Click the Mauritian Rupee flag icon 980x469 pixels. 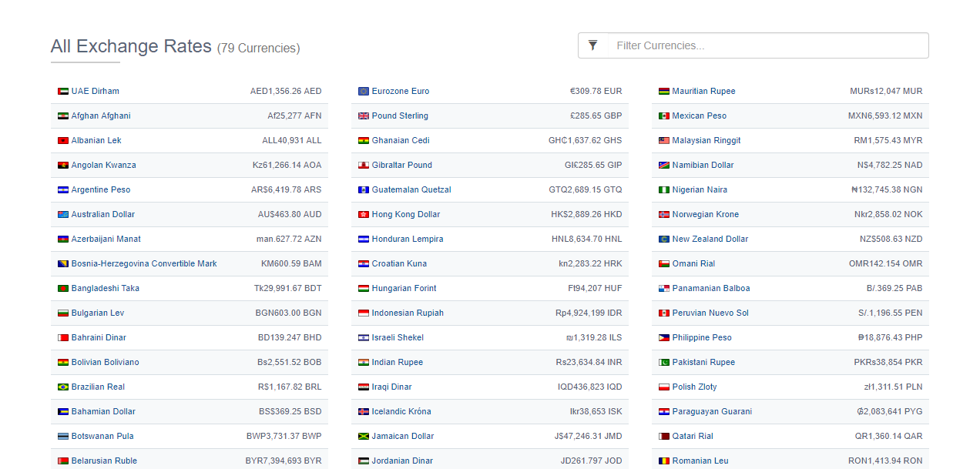664,92
